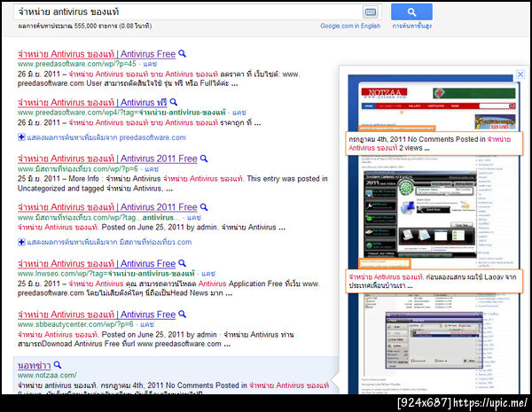
Task: Open cached link for preedasoftware ?p=45 result
Action: (x=150, y=64)
